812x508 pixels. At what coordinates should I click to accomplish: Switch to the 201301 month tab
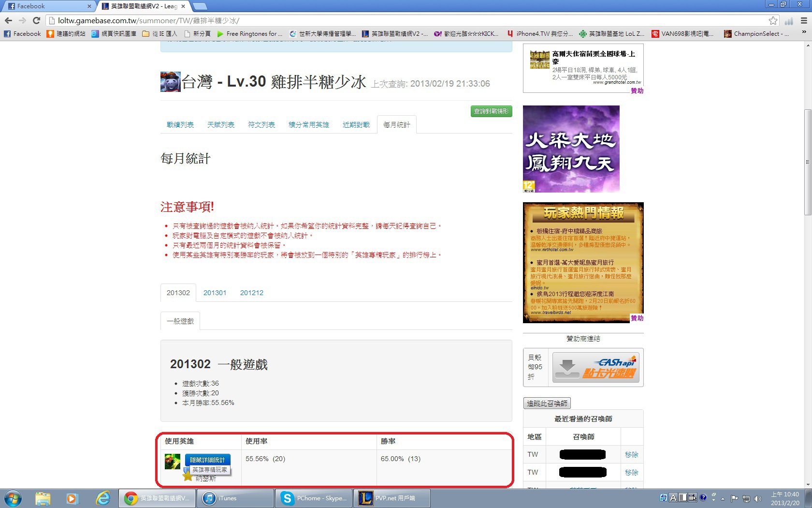[215, 293]
